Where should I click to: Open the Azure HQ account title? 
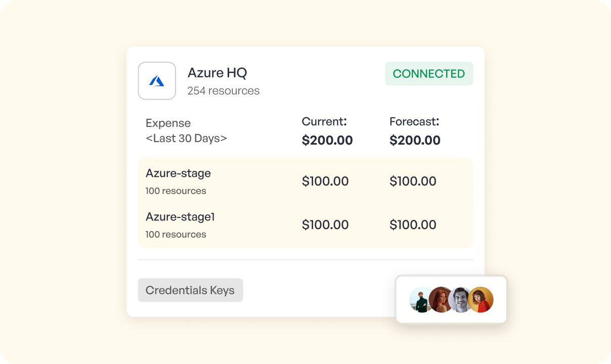tap(217, 73)
